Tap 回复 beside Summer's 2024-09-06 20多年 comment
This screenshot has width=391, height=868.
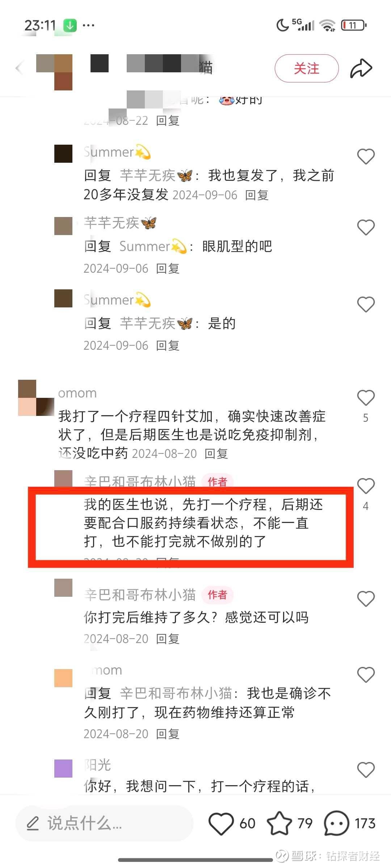pyautogui.click(x=257, y=195)
